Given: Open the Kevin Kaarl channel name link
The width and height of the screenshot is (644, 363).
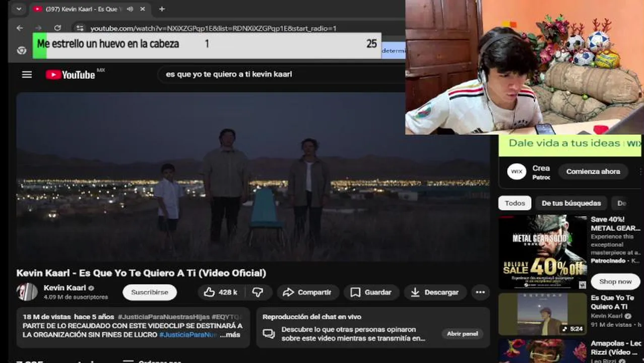Looking at the screenshot, I should [65, 288].
